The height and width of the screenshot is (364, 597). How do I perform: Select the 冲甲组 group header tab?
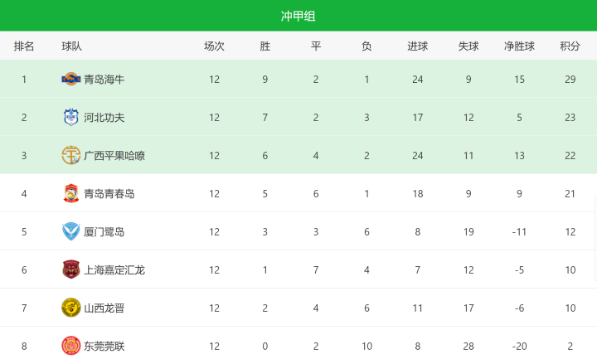click(298, 16)
